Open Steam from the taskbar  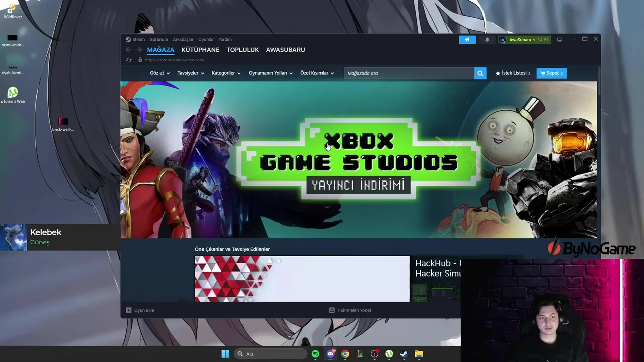[404, 354]
